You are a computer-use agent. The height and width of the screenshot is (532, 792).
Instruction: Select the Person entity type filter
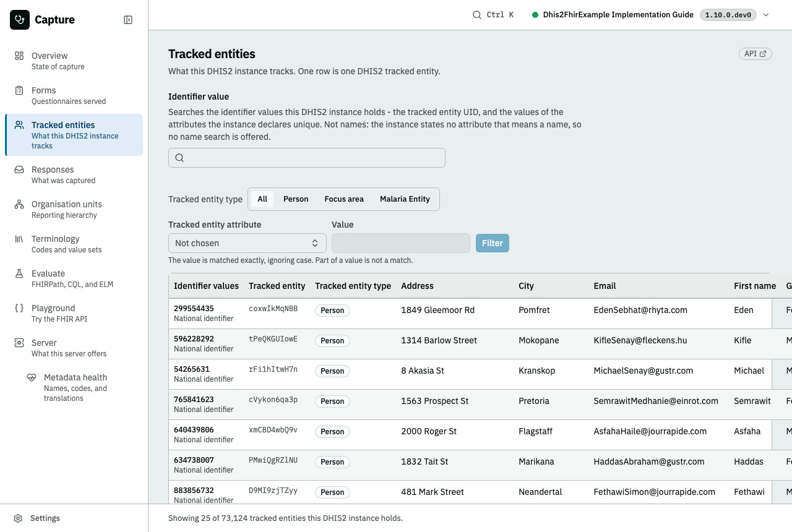[296, 199]
